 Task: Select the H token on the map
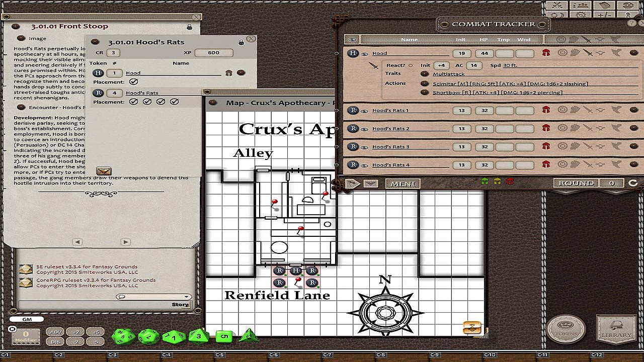coord(295,270)
